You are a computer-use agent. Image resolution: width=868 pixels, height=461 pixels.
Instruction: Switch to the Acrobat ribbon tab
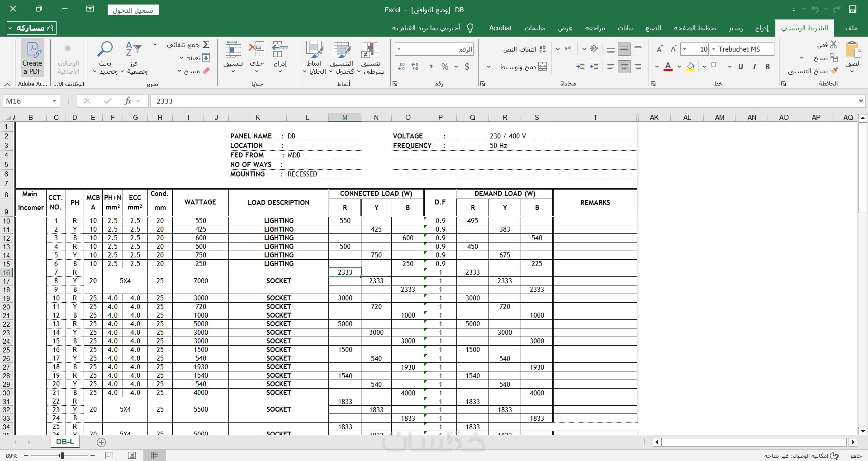click(x=500, y=28)
